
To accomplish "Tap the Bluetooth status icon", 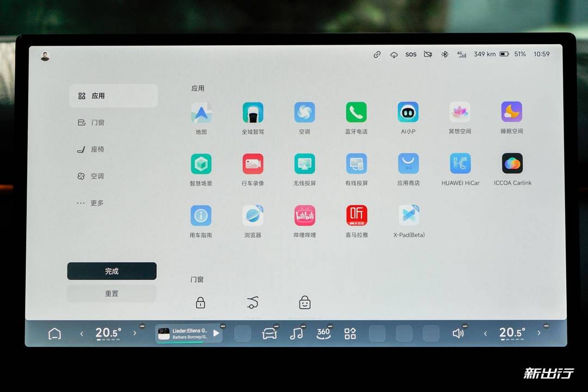I will pos(445,54).
